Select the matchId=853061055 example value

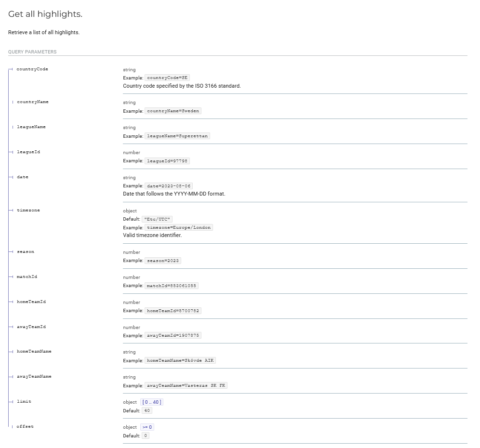[x=172, y=286]
